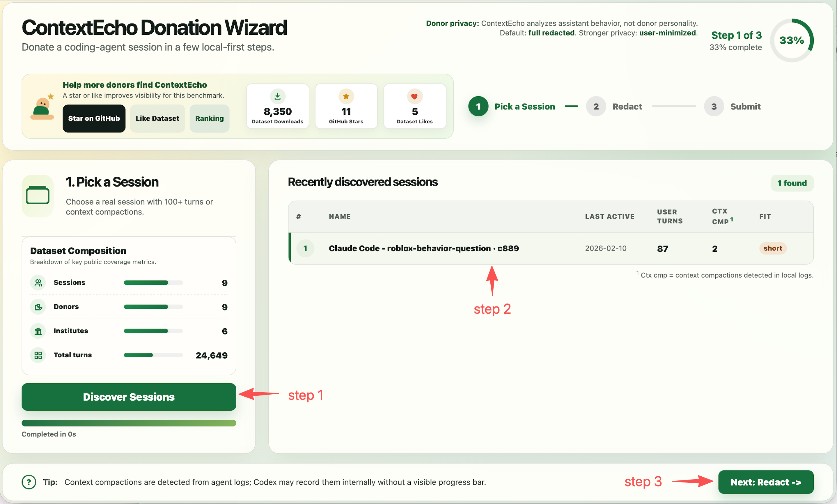Viewport: 837px width, 504px height.
Task: Click the Star on GitHub button
Action: tap(94, 118)
